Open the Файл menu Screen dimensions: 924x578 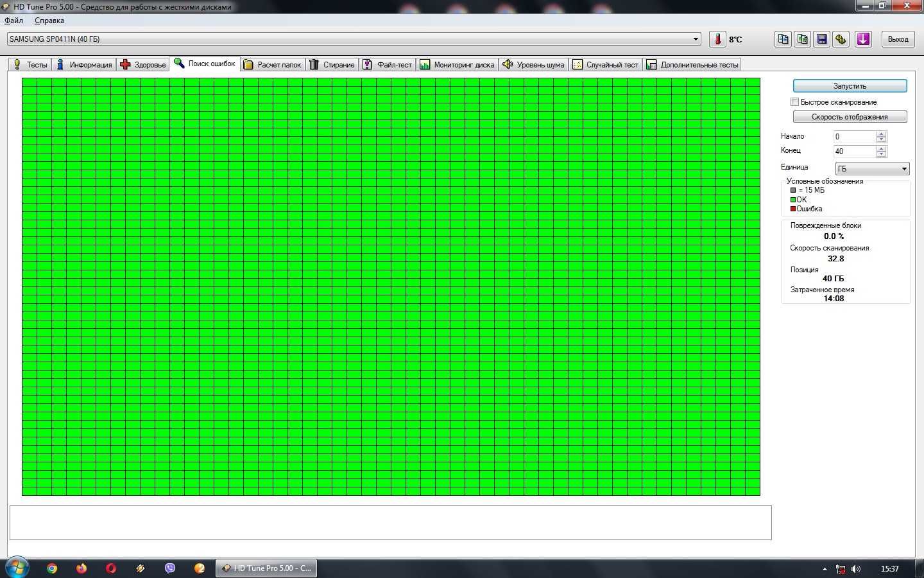coord(13,21)
